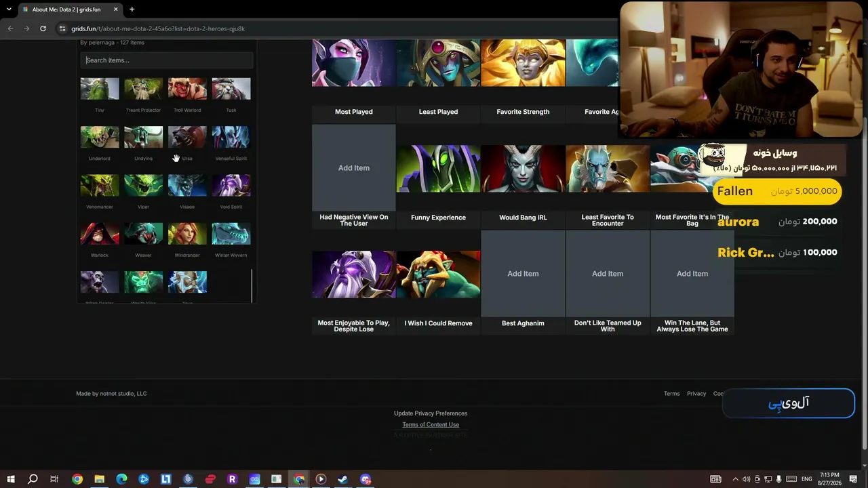Click the Most Played hero image
This screenshot has width=868, height=488.
(353, 63)
